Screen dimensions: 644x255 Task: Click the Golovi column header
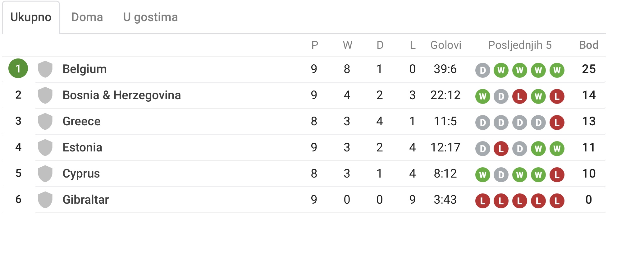point(445,45)
